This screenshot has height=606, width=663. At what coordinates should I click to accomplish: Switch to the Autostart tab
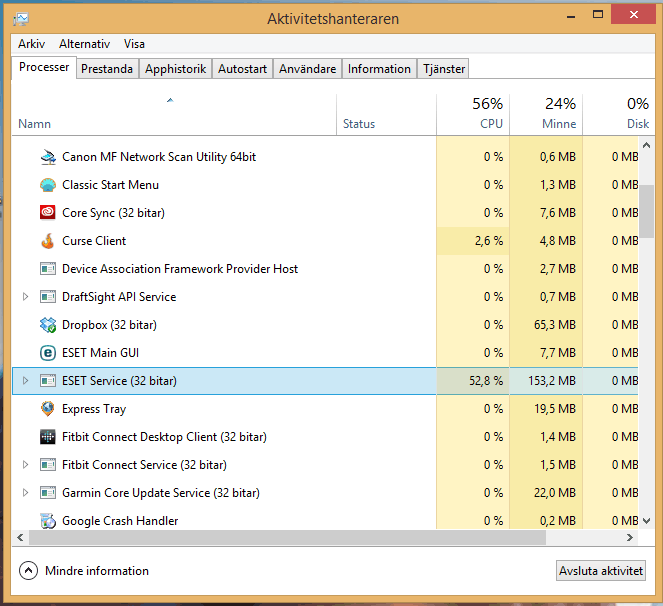click(x=242, y=69)
